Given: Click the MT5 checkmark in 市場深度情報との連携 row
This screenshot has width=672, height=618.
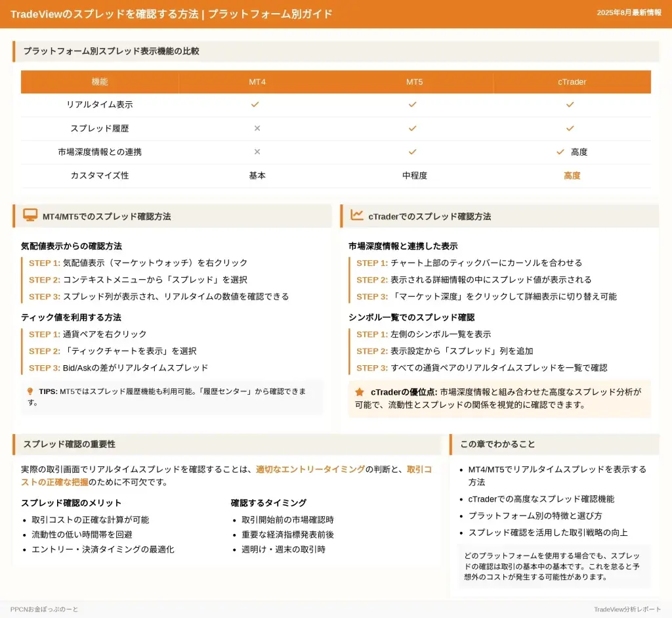Looking at the screenshot, I should click(413, 152).
